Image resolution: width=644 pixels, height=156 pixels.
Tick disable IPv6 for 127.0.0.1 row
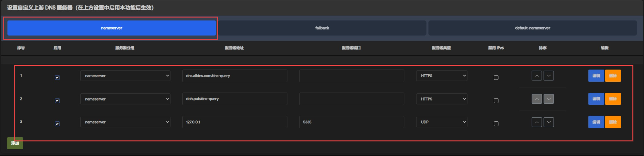(496, 124)
